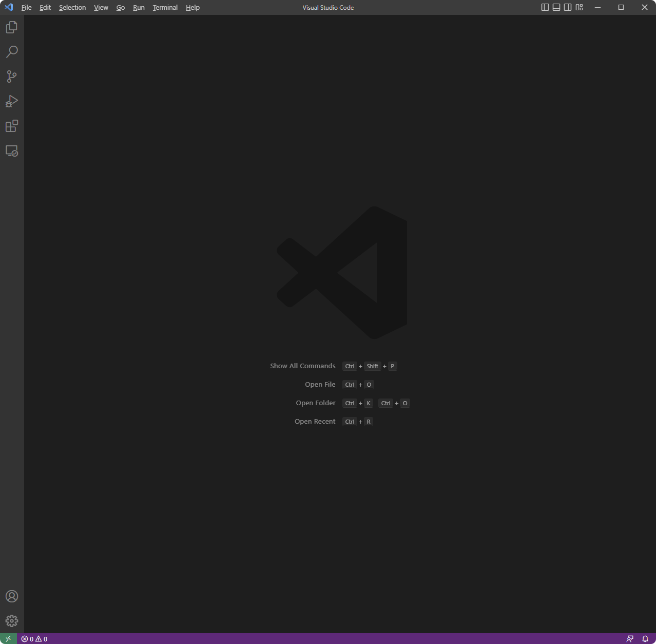Close the Visual Studio Code window
Viewport: 656px width, 644px height.
pos(645,7)
